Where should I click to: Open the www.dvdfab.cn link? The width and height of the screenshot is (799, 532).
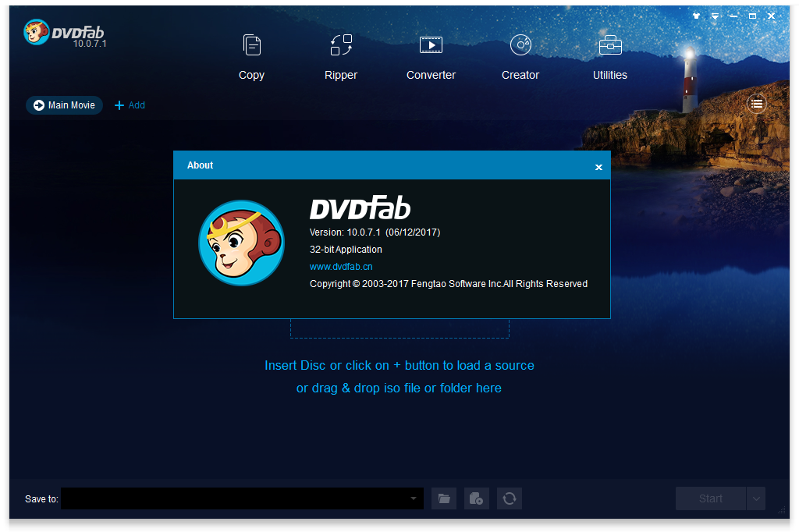point(341,267)
